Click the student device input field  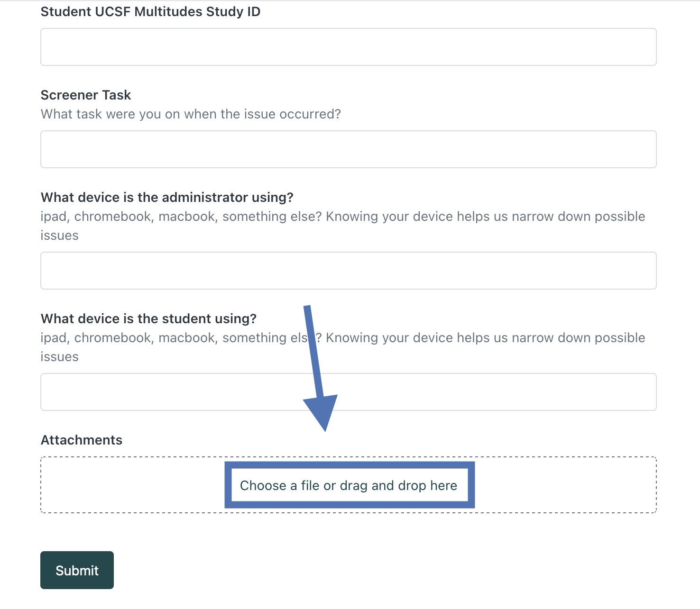tap(349, 392)
